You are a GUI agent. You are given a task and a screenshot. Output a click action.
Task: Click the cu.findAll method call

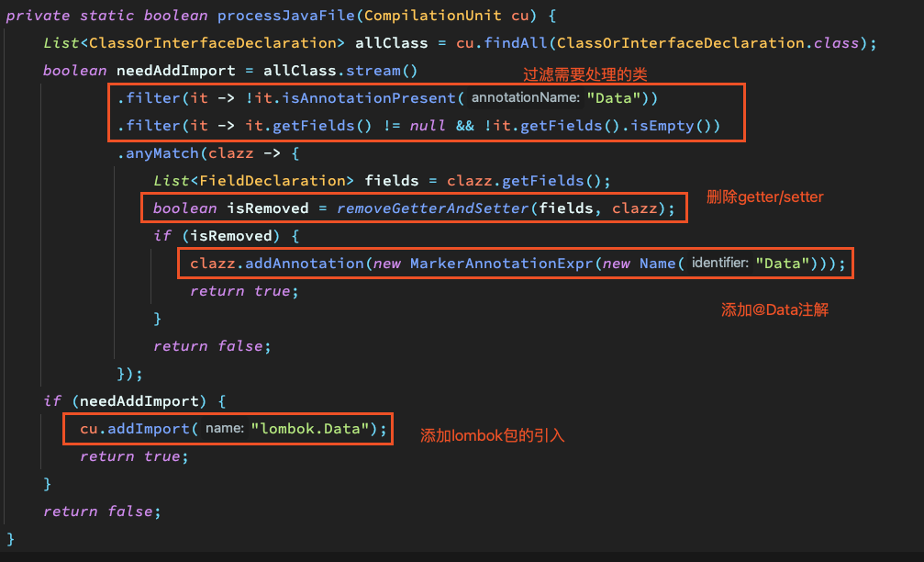pyautogui.click(x=502, y=43)
